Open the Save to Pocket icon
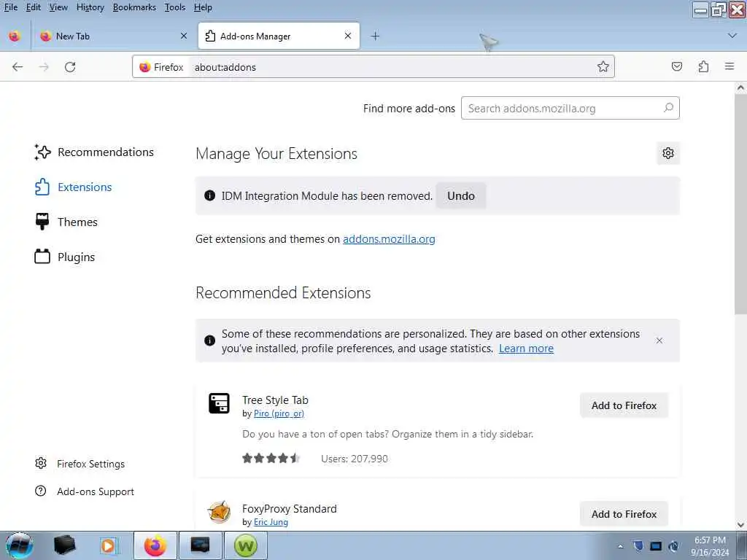 pos(677,66)
